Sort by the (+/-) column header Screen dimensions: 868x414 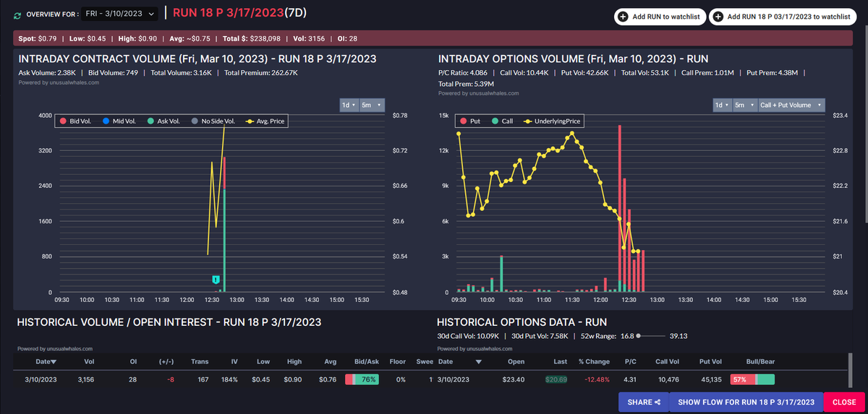click(x=166, y=361)
